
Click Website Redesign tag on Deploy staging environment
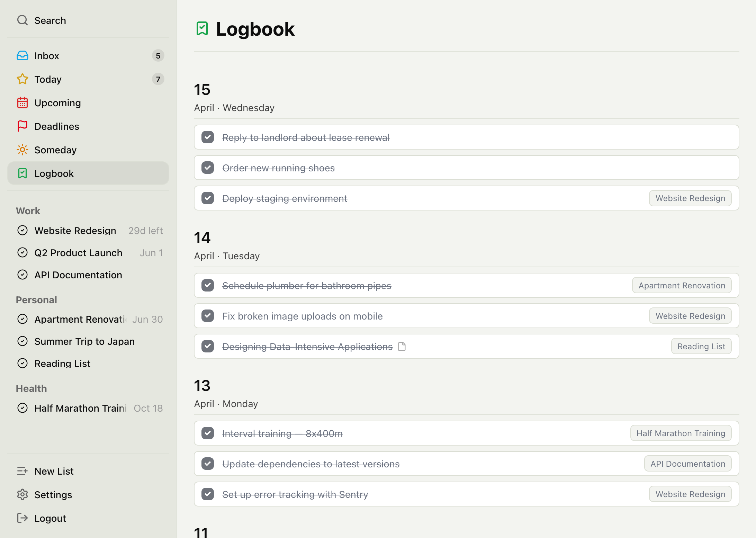click(x=690, y=198)
